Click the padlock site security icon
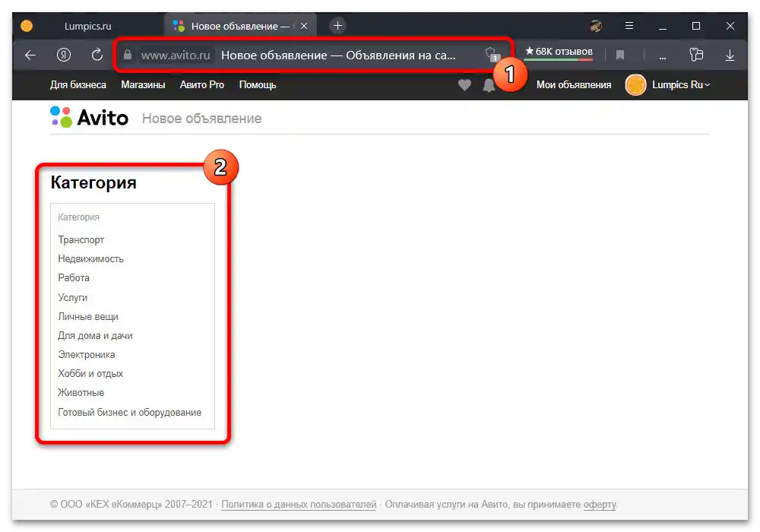760x532 pixels. 128,55
